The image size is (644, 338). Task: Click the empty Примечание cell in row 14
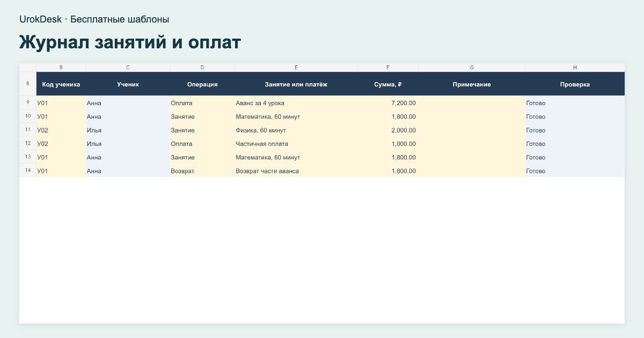pos(472,171)
